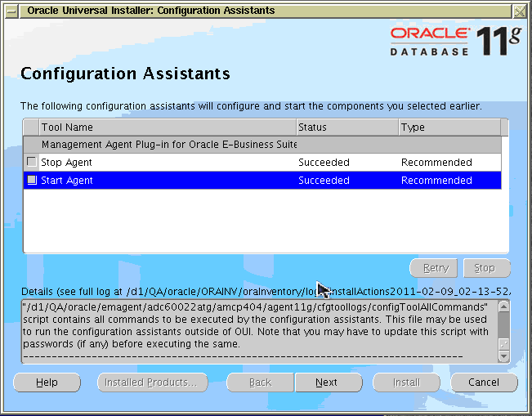Image resolution: width=532 pixels, height=416 pixels.
Task: Select the Tool Name column header
Action: [x=168, y=127]
